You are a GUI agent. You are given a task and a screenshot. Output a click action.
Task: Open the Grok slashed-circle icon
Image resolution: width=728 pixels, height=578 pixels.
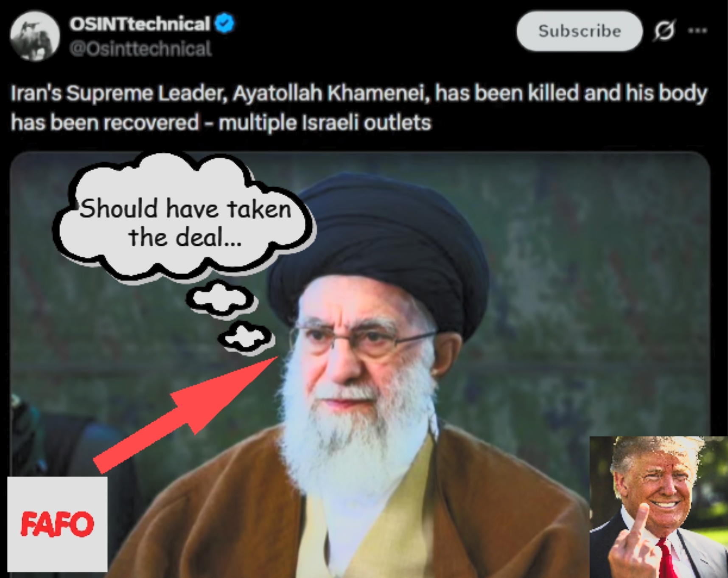pyautogui.click(x=664, y=31)
